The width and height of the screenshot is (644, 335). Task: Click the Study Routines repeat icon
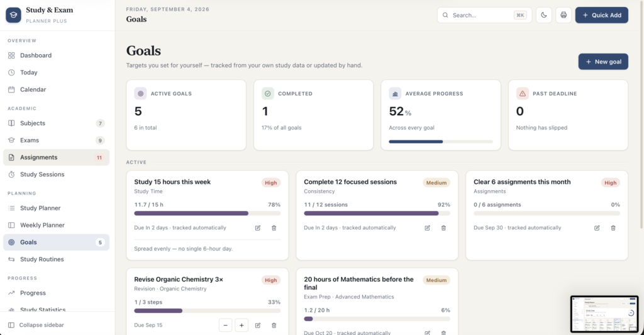tap(11, 259)
